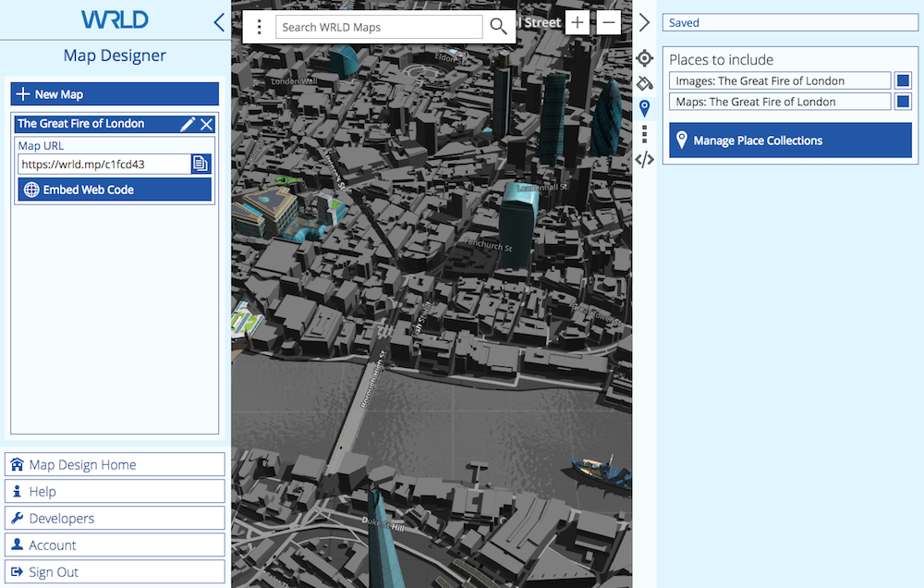Image resolution: width=924 pixels, height=588 pixels.
Task: Click the New Map button
Action: 115,94
